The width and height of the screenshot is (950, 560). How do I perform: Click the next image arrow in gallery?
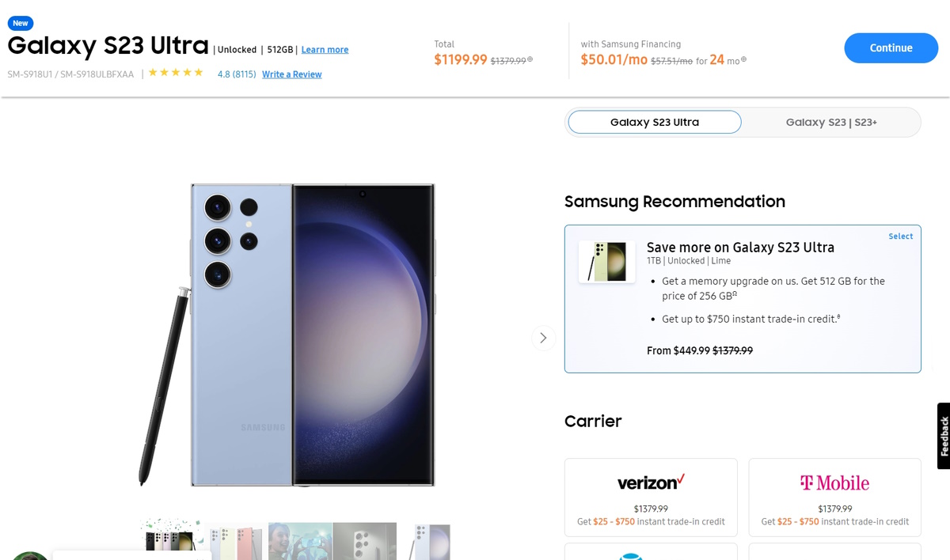coord(543,338)
